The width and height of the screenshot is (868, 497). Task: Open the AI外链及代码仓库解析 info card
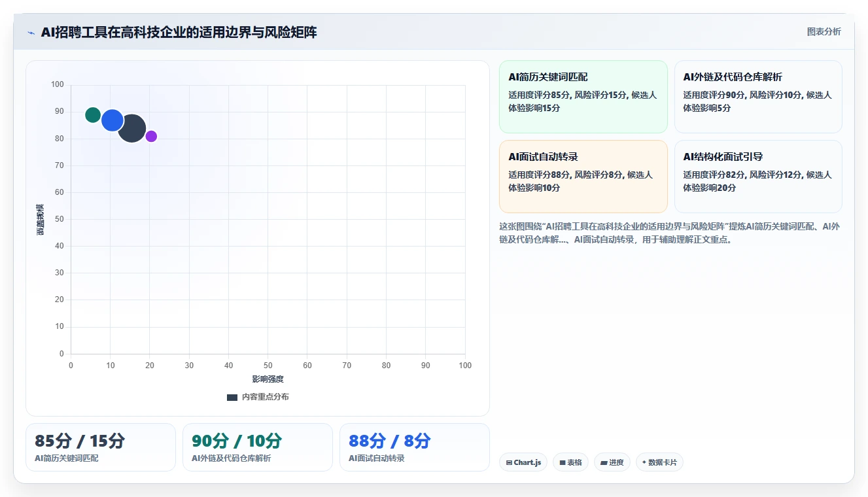[x=758, y=97]
